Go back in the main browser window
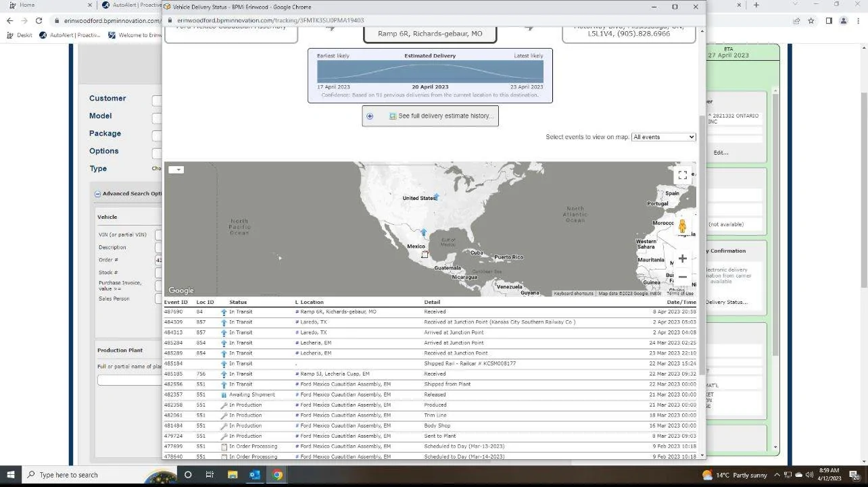Viewport: 868px width, 487px height. 9,21
